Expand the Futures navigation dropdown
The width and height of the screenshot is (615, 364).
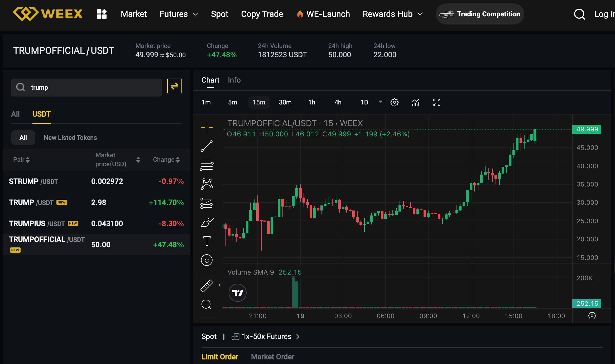click(195, 14)
